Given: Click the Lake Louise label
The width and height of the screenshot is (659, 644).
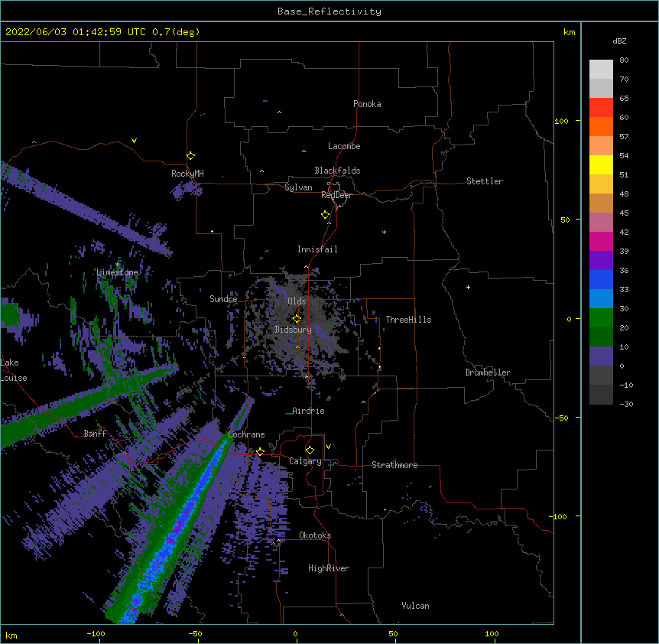Looking at the screenshot, I should click(x=14, y=370).
